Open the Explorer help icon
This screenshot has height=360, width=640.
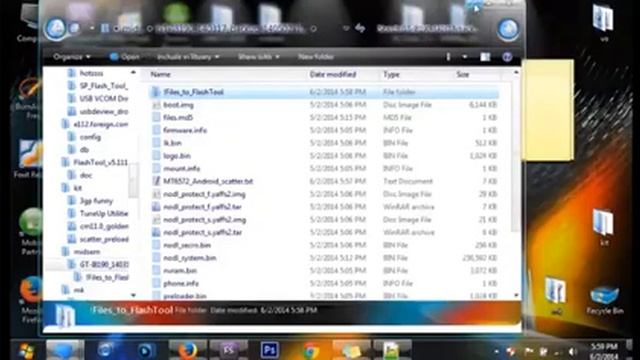click(507, 57)
